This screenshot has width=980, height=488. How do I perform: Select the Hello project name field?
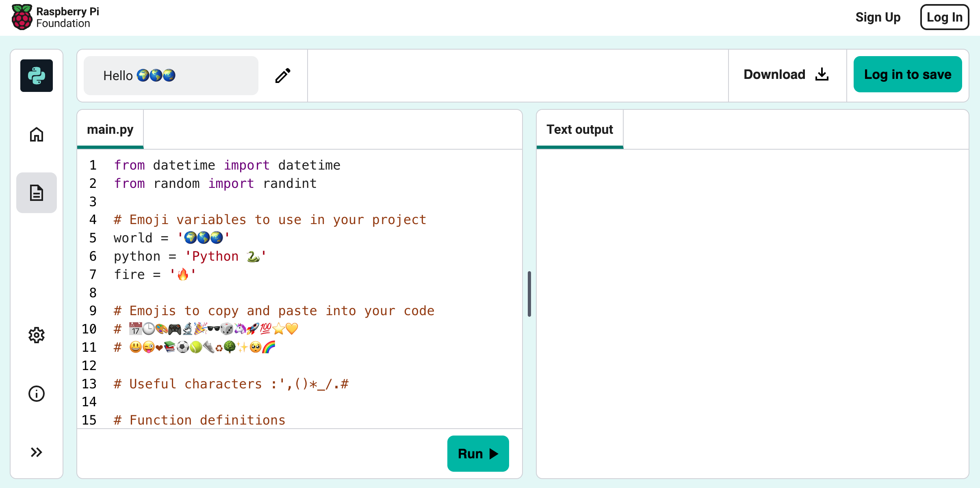[x=170, y=76]
